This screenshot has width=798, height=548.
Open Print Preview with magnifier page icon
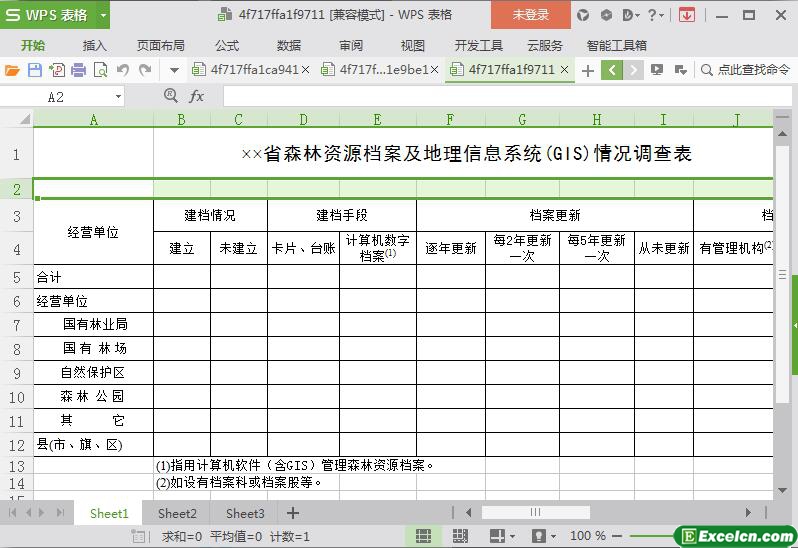pos(101,70)
